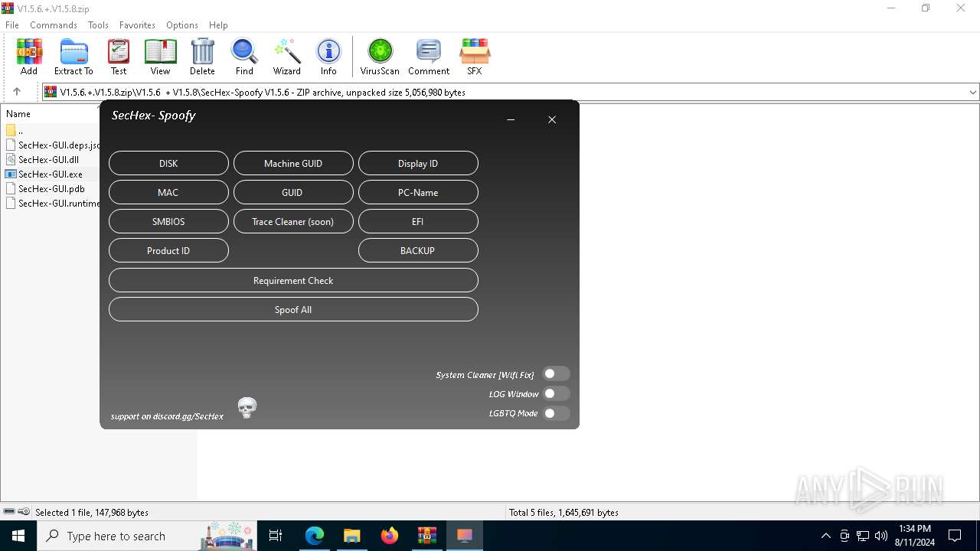Viewport: 980px width, 551px height.
Task: Click the GUID button
Action: tap(293, 192)
